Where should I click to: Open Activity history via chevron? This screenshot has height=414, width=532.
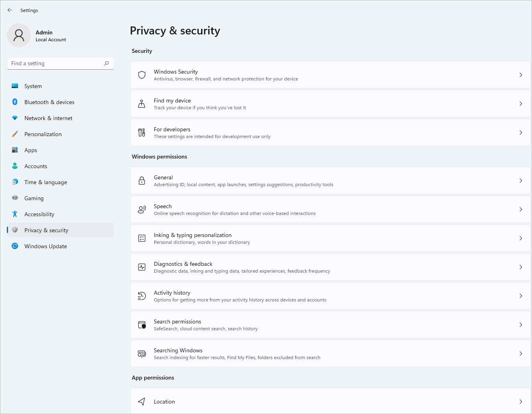tap(521, 296)
